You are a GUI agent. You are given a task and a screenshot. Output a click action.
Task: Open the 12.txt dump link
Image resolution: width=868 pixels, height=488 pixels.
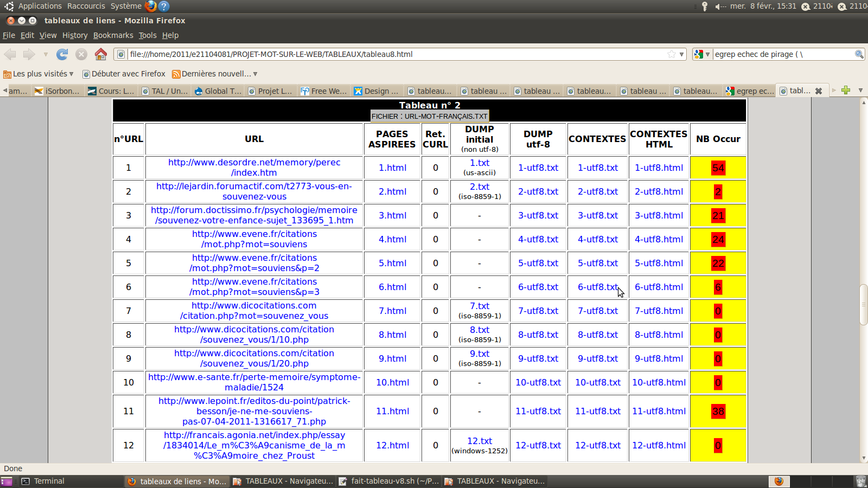480,441
